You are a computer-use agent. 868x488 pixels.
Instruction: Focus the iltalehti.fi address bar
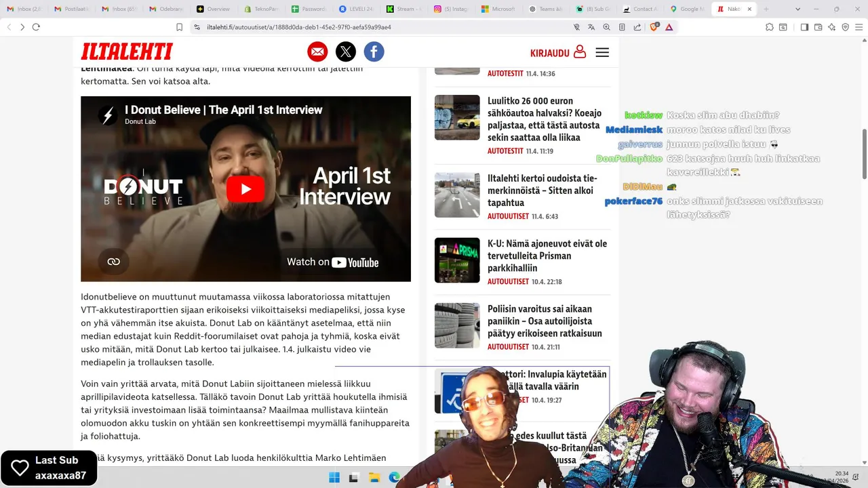click(x=299, y=27)
